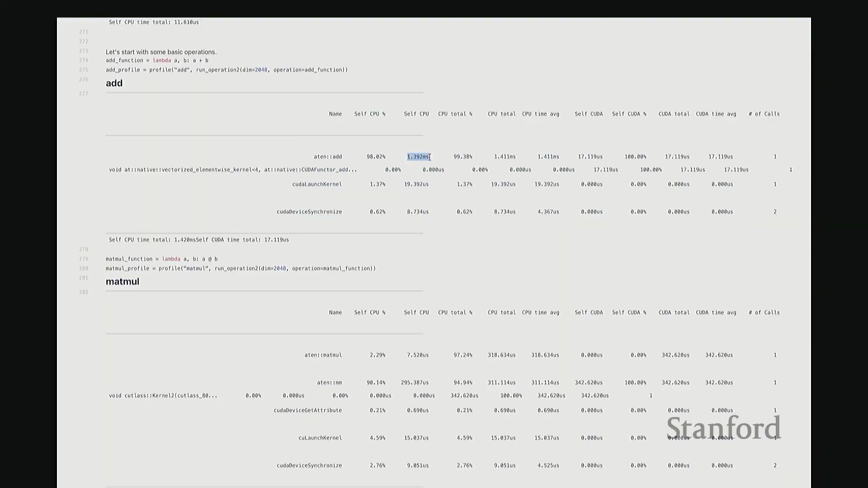Click the 'add' section heading

click(x=114, y=83)
